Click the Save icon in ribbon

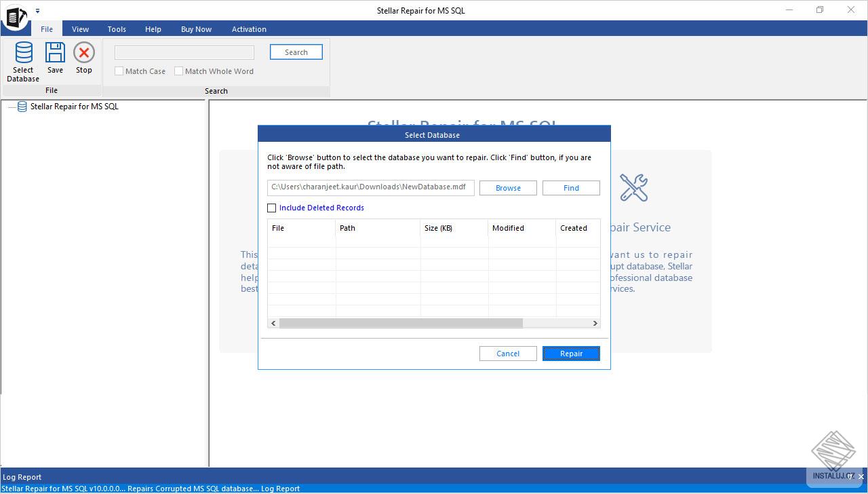tap(55, 53)
